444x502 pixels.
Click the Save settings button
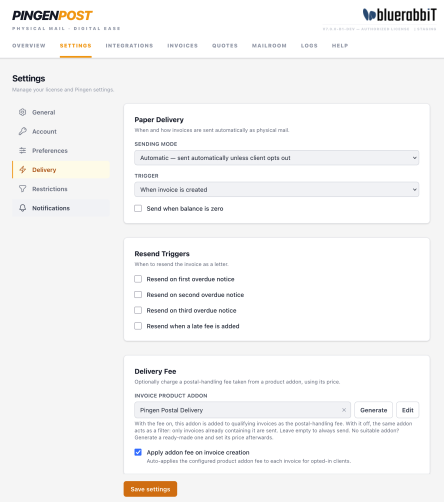click(x=150, y=489)
